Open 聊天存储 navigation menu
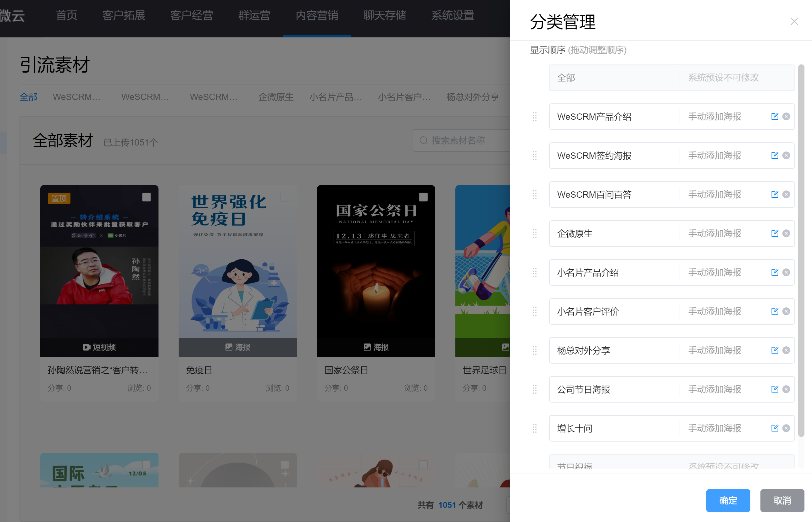Screen dimensions: 812x522 tap(385, 16)
